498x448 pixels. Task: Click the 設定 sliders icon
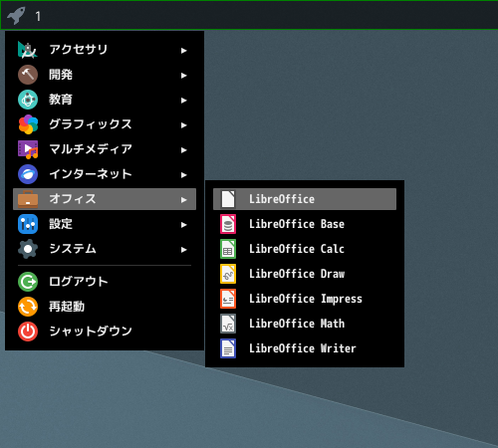coord(28,224)
